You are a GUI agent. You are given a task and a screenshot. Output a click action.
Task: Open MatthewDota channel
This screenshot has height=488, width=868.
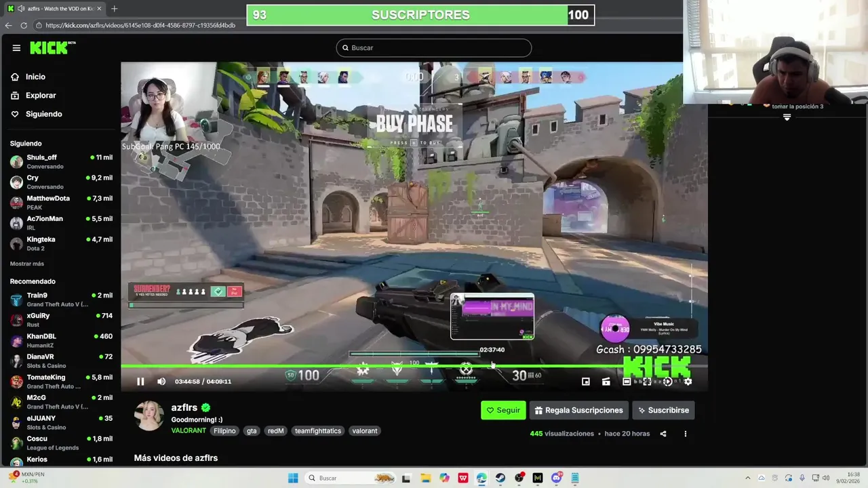[60, 202]
